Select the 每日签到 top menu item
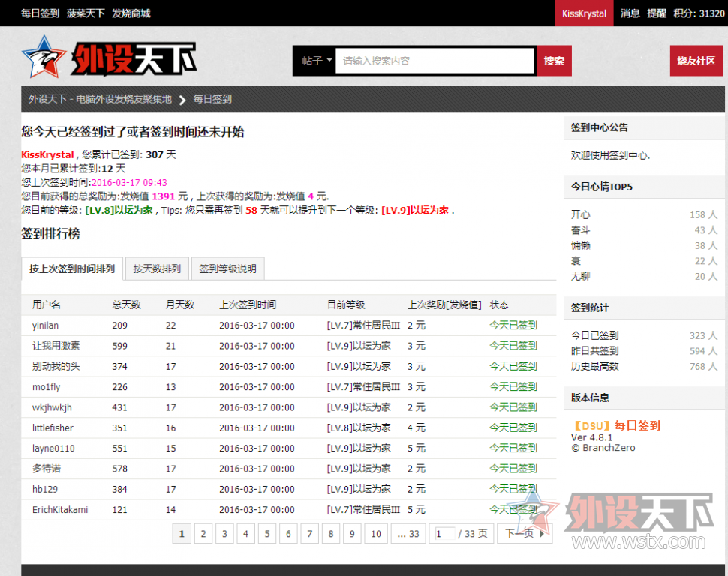The image size is (728, 576). pos(40,13)
